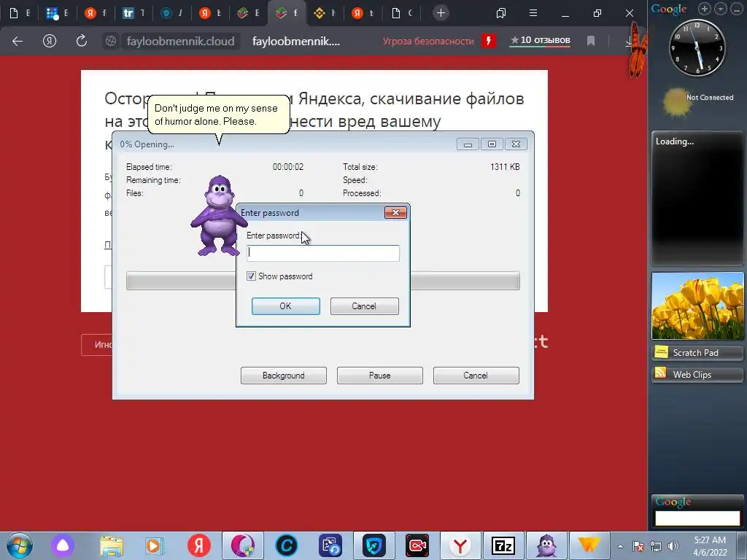The width and height of the screenshot is (747, 560).
Task: Pause the 7-Zip opening operation
Action: point(379,376)
